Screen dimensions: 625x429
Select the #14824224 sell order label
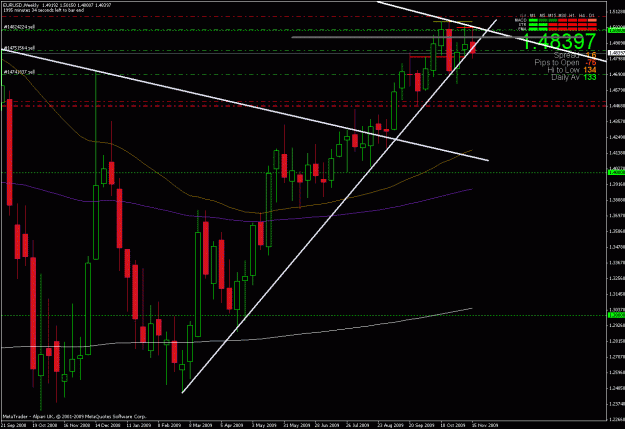click(x=19, y=27)
